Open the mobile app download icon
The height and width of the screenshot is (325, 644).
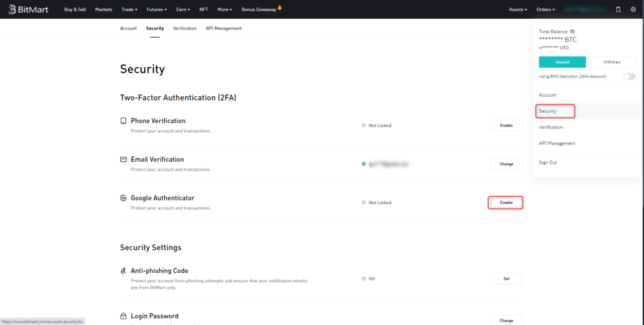[x=618, y=9]
